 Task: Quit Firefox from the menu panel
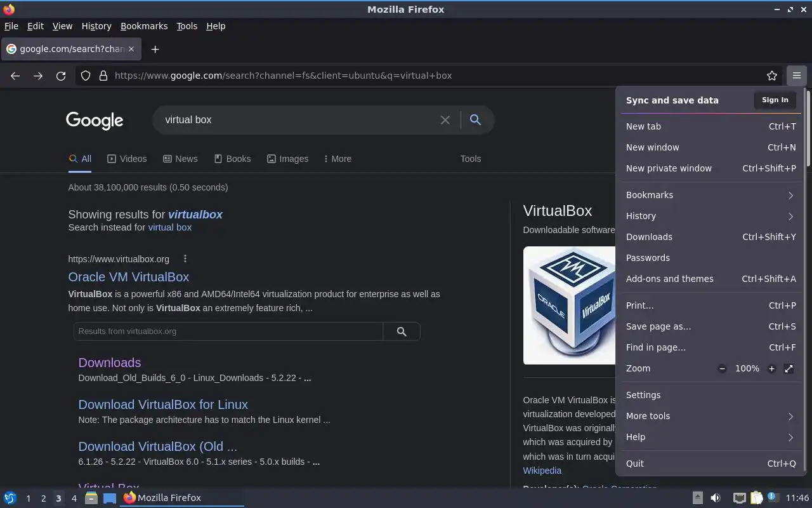click(710, 464)
